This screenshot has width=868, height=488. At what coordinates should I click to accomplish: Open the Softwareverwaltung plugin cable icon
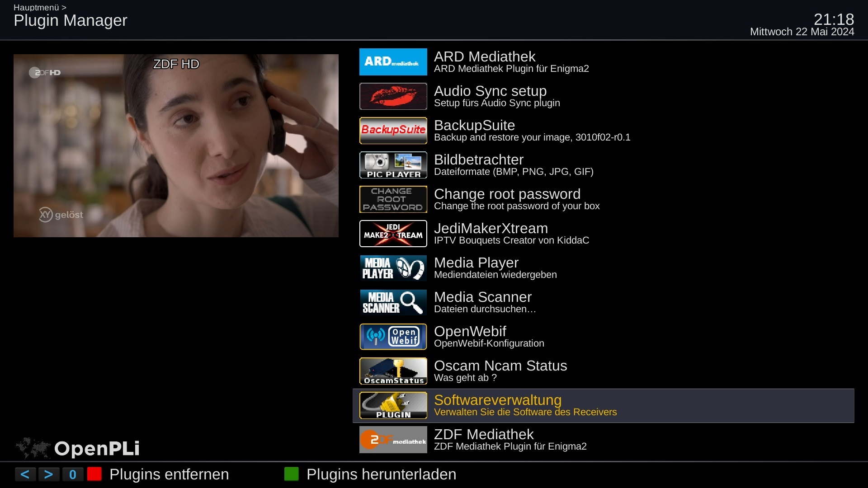pos(393,405)
